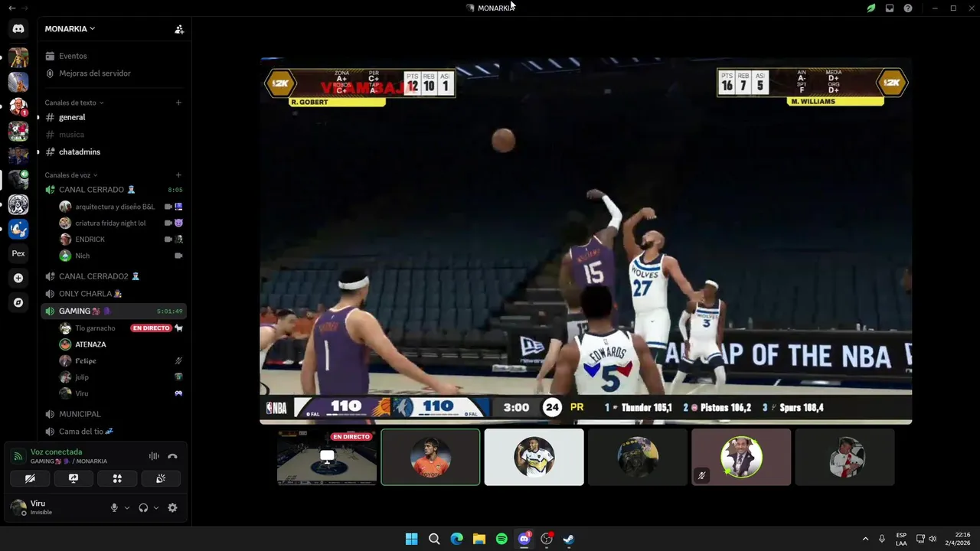Start an activity shapes icon
Screen dimensions: 980x551
[117, 478]
